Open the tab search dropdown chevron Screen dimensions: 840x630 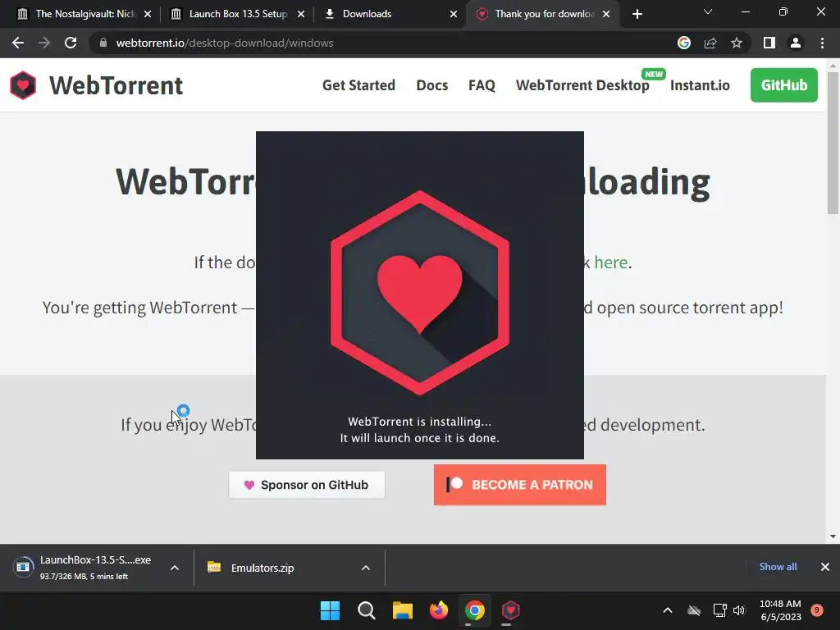[708, 11]
